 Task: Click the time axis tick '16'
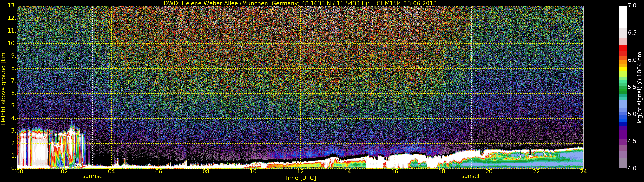[x=395, y=172]
